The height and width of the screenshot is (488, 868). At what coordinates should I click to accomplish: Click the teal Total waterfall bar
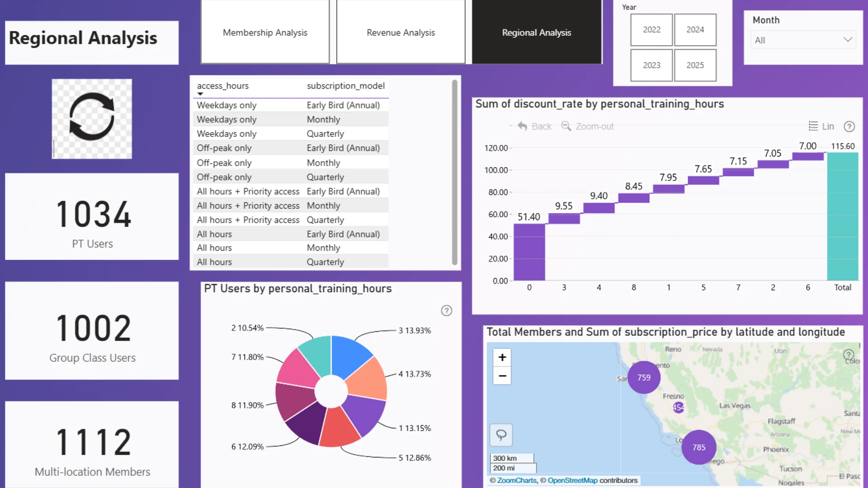coord(842,216)
